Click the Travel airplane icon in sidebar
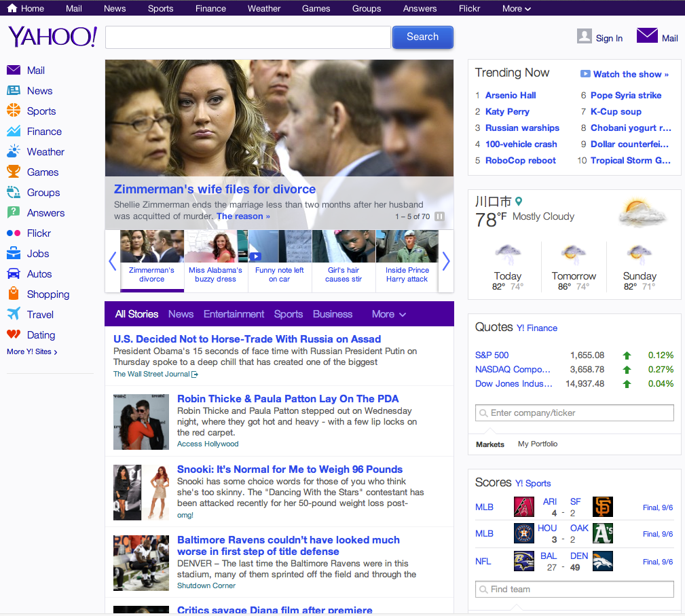685x616 pixels. point(14,314)
